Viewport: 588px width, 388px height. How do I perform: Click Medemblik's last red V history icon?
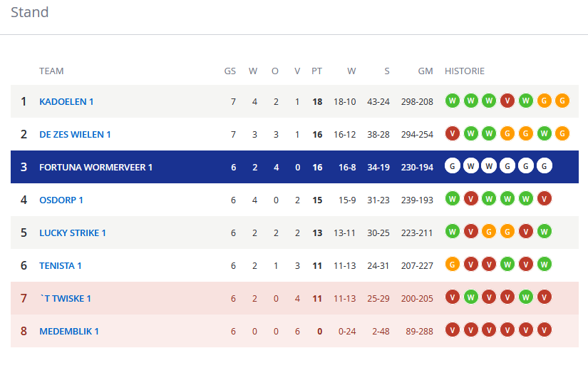coord(544,330)
